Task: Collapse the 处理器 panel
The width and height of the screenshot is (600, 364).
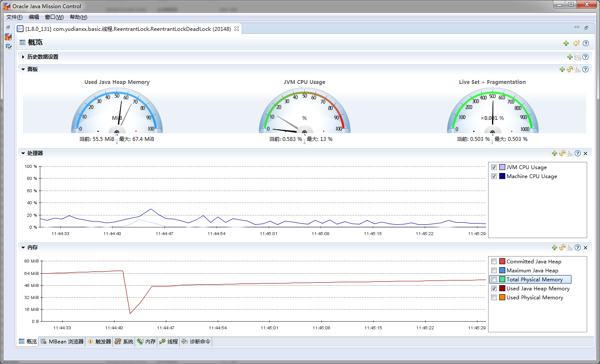Action: pos(23,153)
